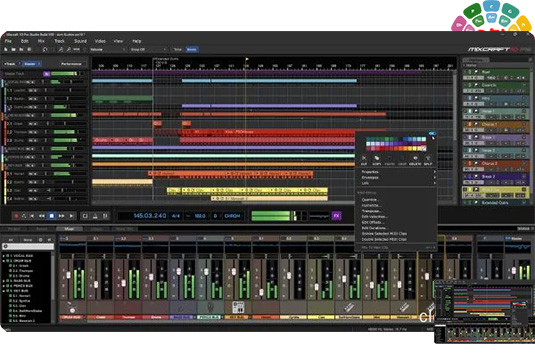Click the Master button above the track list
Viewport: 535px width, 363px height.
[31, 64]
